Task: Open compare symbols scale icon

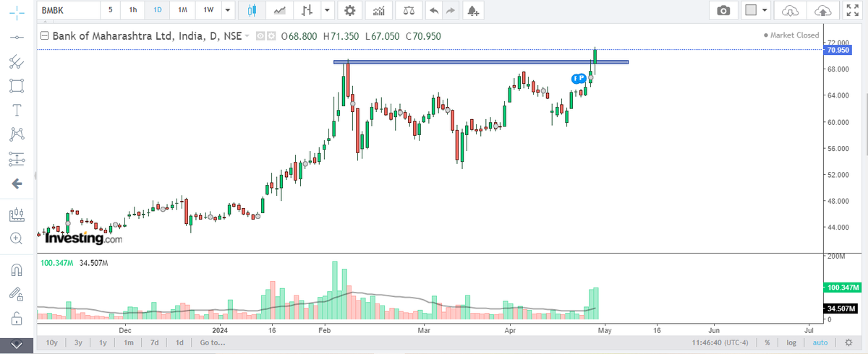Action: [x=409, y=10]
